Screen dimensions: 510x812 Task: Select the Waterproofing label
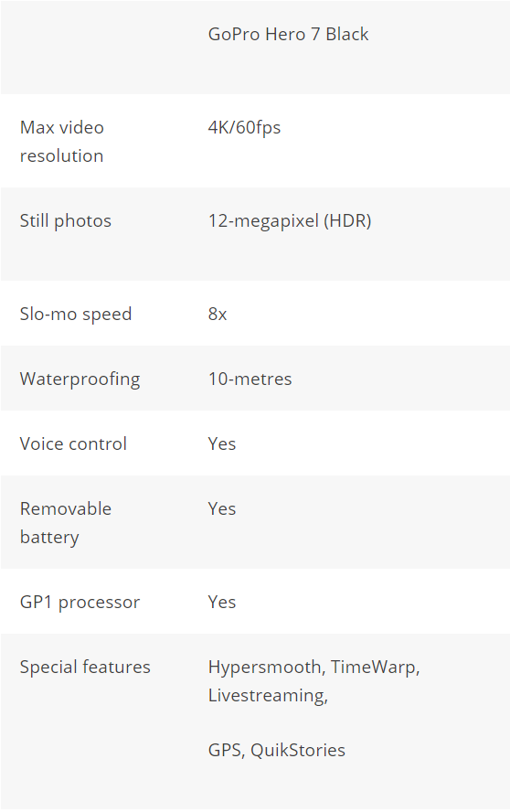[80, 379]
